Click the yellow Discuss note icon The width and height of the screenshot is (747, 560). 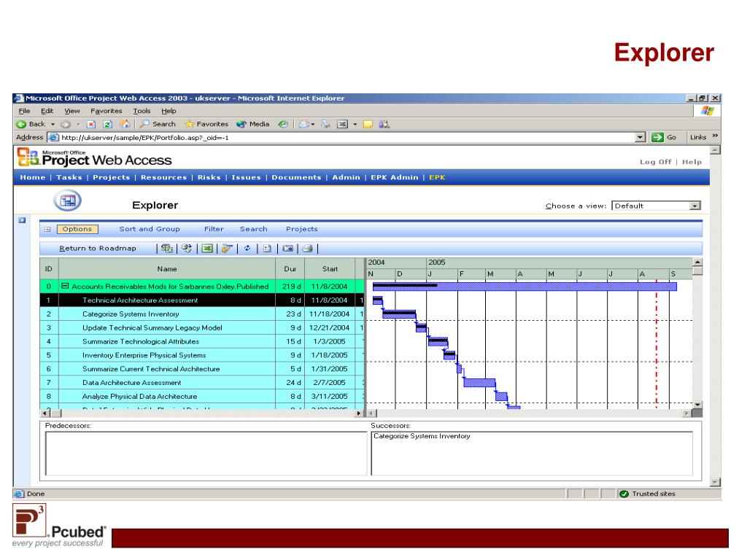tap(368, 124)
